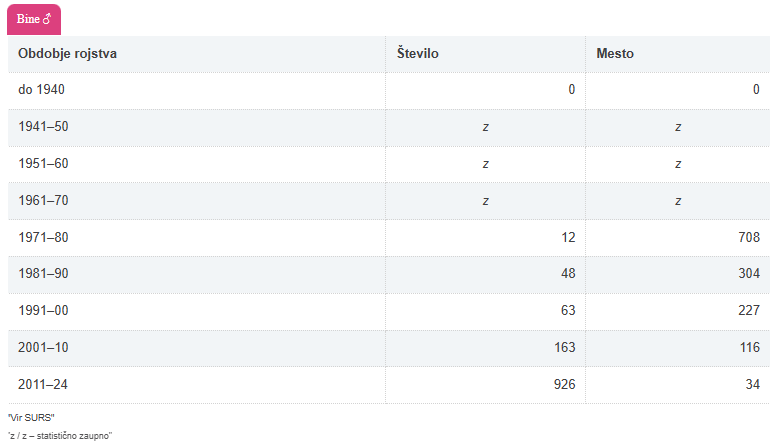Select the 2001–10 row label
The width and height of the screenshot is (779, 445).
(43, 347)
